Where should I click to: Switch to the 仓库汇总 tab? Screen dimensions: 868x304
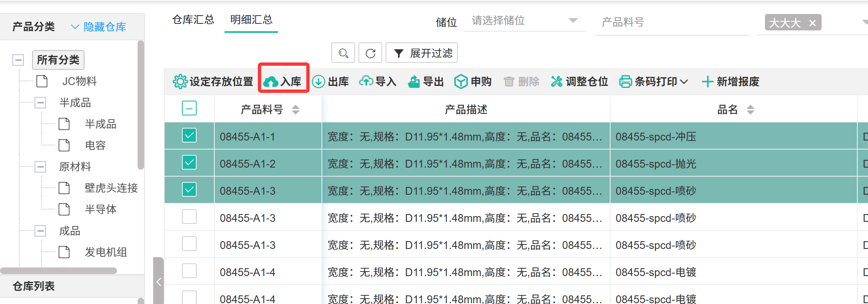[193, 20]
